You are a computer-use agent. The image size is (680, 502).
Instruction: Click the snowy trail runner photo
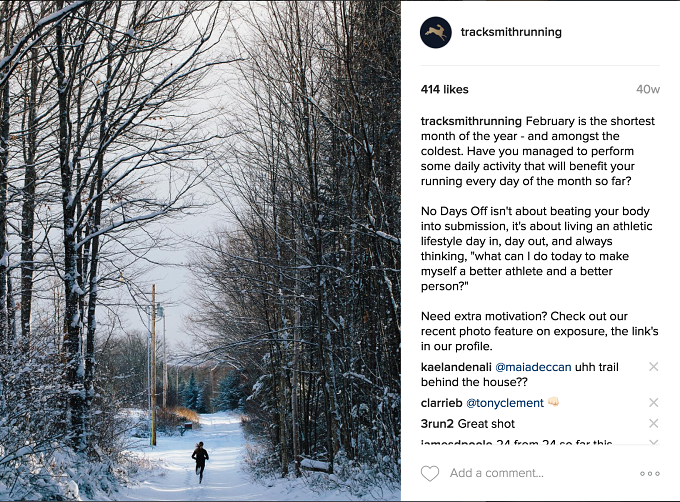[200, 251]
